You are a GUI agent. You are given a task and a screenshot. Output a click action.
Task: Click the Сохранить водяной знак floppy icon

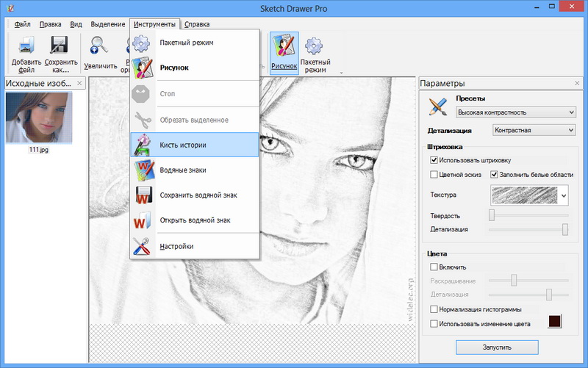pyautogui.click(x=143, y=195)
